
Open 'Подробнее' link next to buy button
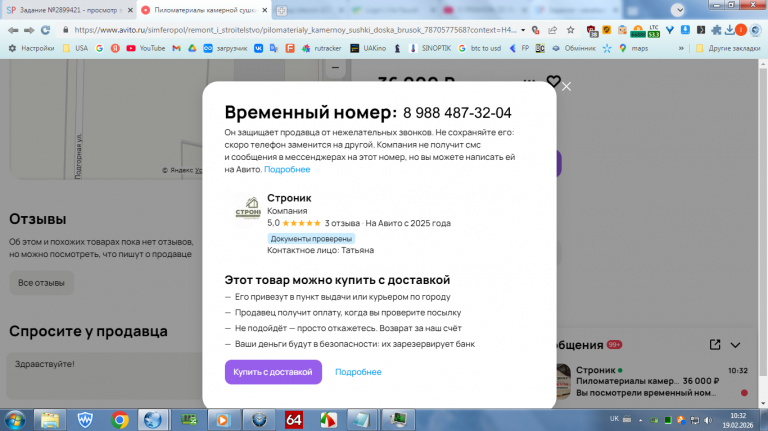click(x=358, y=372)
